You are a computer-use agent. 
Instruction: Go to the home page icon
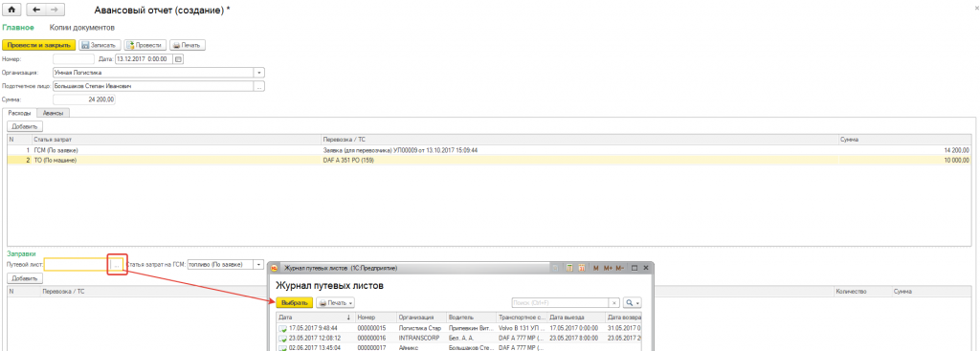[x=12, y=10]
